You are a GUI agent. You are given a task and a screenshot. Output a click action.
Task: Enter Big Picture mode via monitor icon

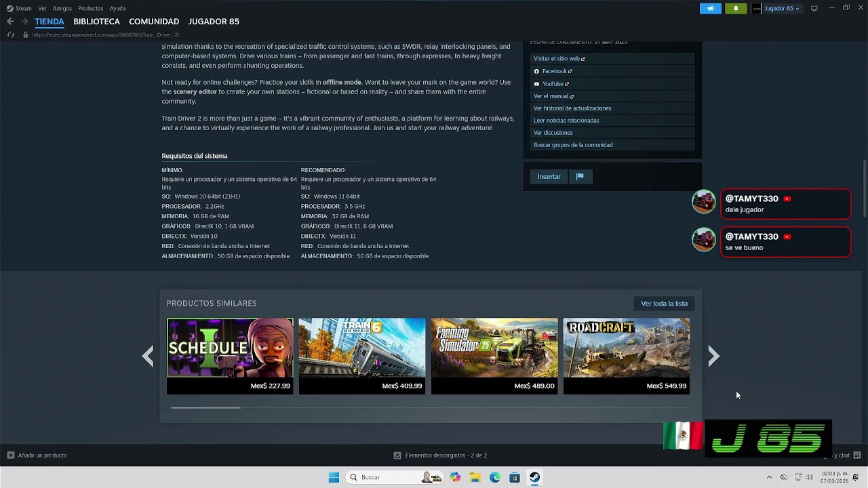814,8
